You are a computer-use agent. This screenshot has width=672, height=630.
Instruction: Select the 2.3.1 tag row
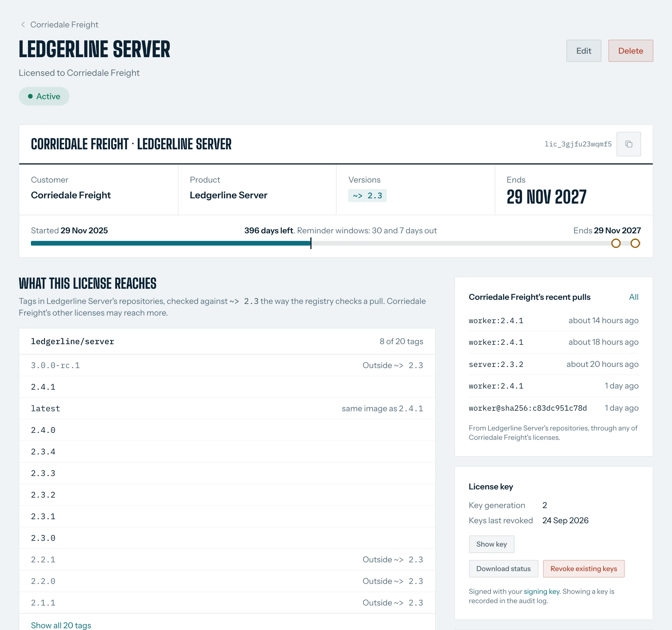[x=227, y=517]
